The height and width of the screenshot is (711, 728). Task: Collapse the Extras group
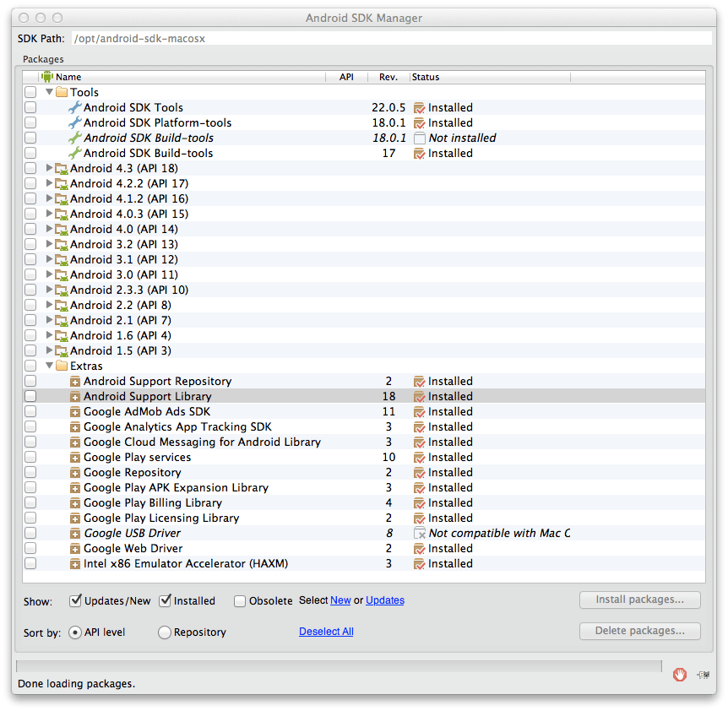[x=49, y=366]
